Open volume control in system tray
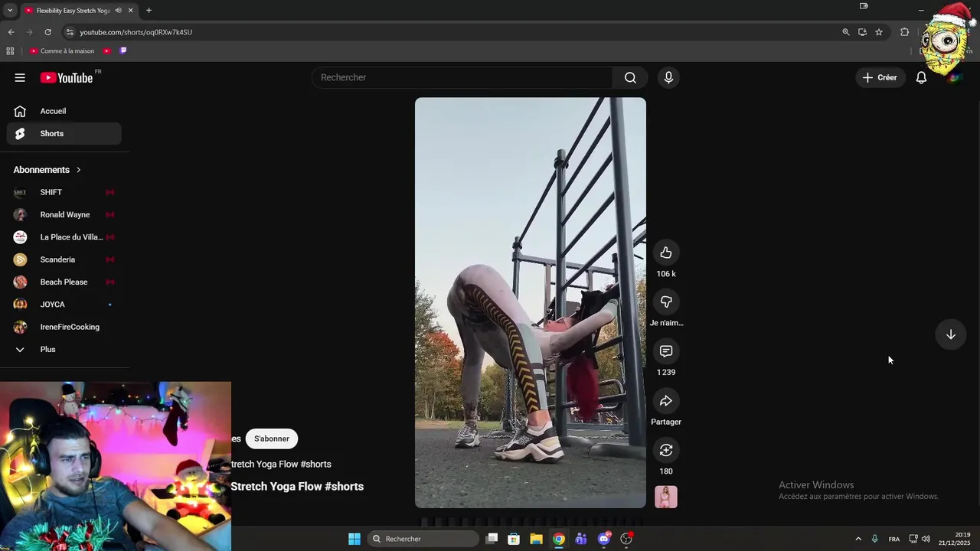980x551 pixels. pos(926,539)
